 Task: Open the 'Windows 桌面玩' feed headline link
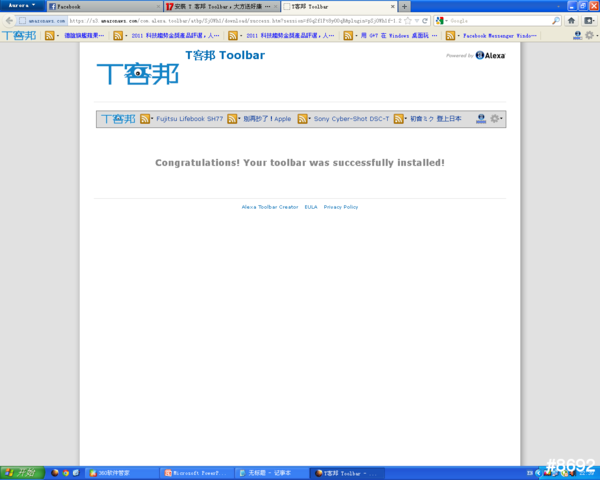[x=399, y=36]
